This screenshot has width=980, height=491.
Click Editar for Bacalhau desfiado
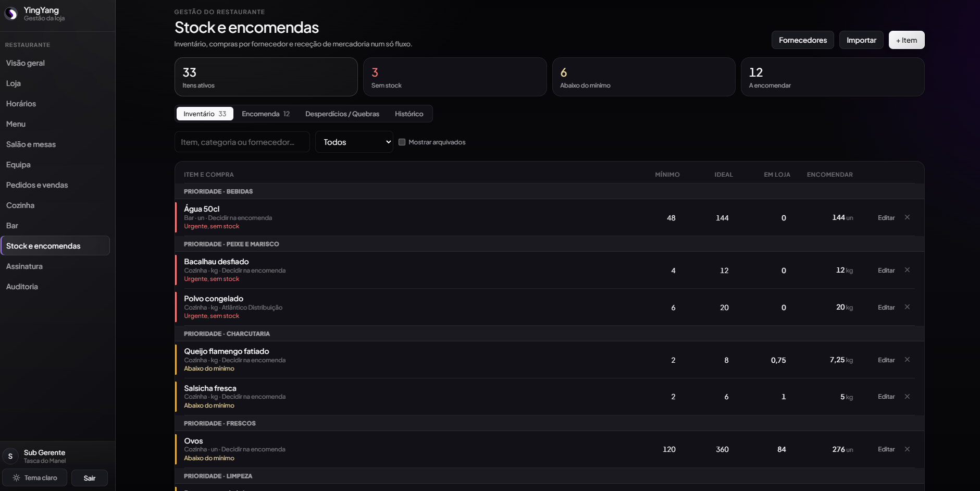[x=886, y=271]
